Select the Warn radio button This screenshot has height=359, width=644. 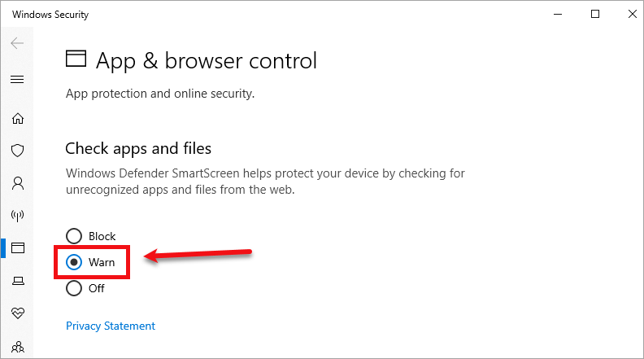[x=74, y=262]
